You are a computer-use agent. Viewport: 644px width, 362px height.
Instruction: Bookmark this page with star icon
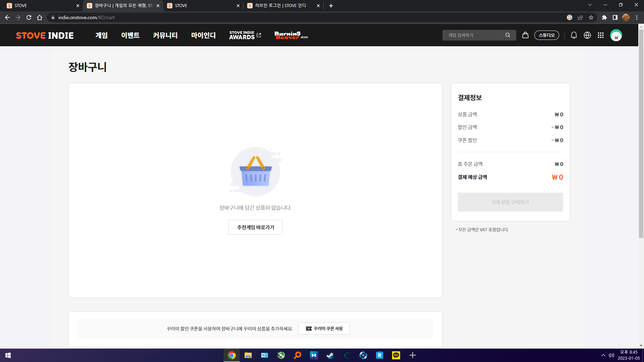pos(591,17)
